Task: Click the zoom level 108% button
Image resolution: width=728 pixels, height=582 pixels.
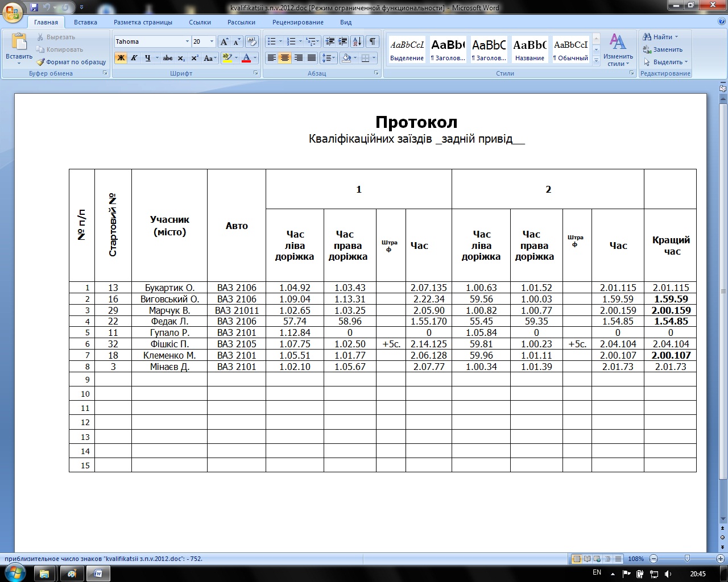Action: pyautogui.click(x=636, y=559)
